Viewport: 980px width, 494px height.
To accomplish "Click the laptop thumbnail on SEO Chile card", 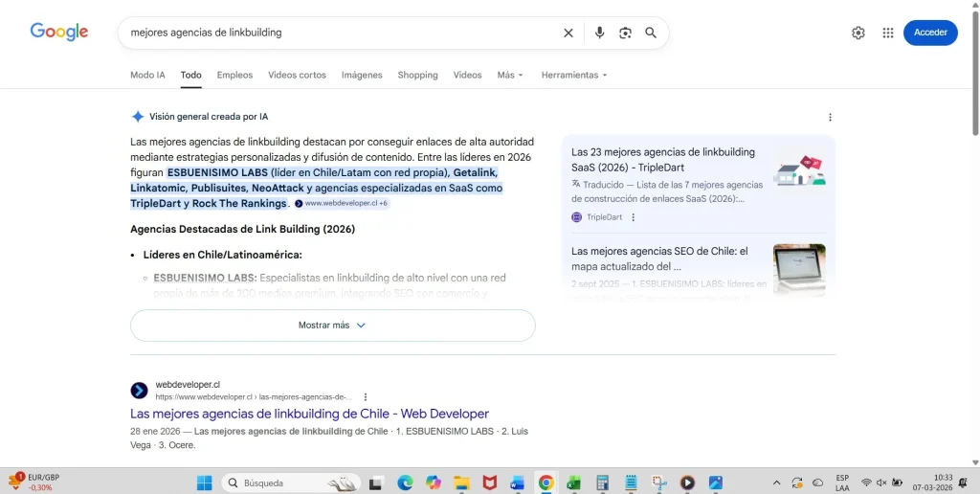I will pyautogui.click(x=799, y=269).
